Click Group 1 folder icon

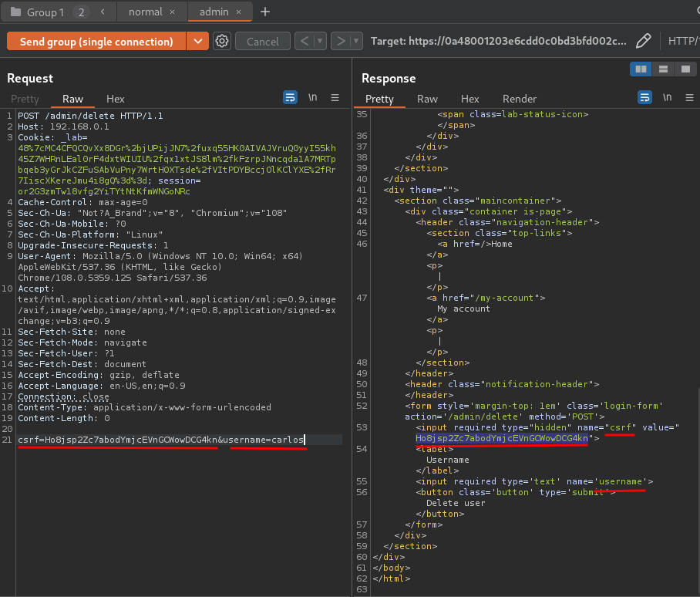coord(15,12)
